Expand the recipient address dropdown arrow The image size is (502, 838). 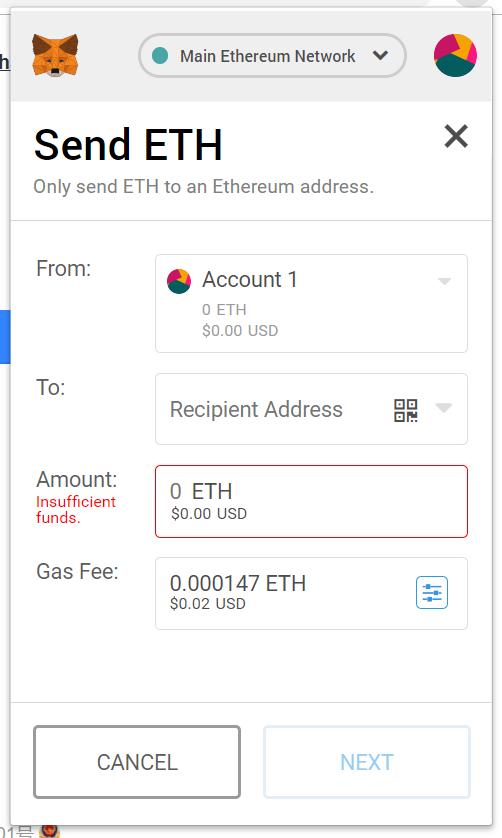click(444, 408)
